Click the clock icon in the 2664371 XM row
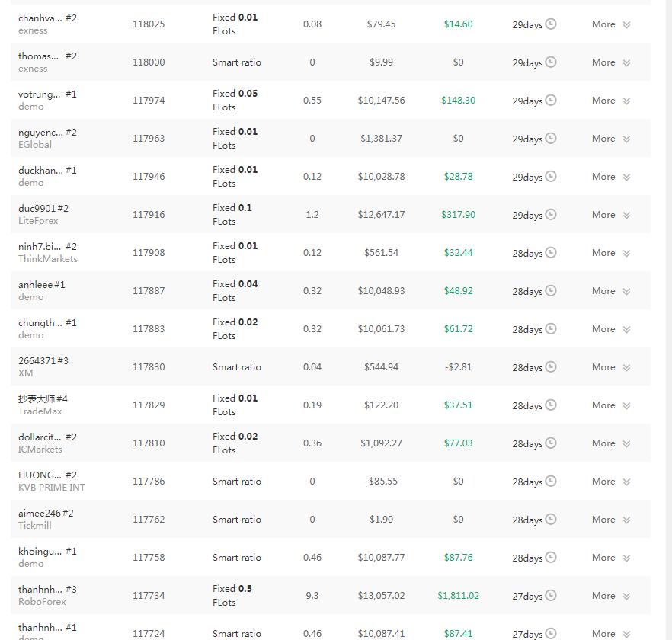 pyautogui.click(x=550, y=366)
